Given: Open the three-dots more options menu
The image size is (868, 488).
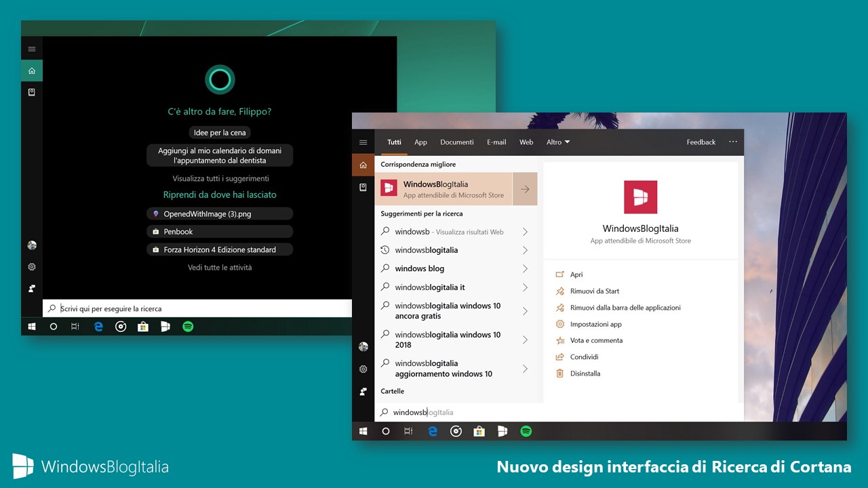Looking at the screenshot, I should 733,142.
